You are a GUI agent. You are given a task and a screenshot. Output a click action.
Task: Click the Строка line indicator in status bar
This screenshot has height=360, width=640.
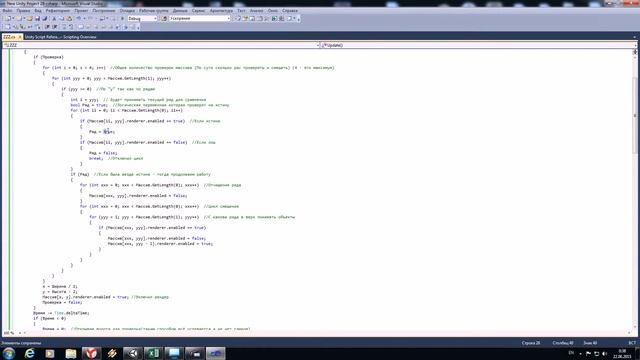531,343
